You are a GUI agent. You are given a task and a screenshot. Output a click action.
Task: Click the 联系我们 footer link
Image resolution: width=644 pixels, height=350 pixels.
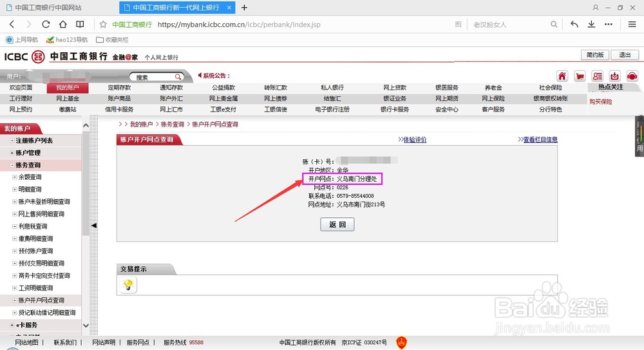tap(65, 343)
